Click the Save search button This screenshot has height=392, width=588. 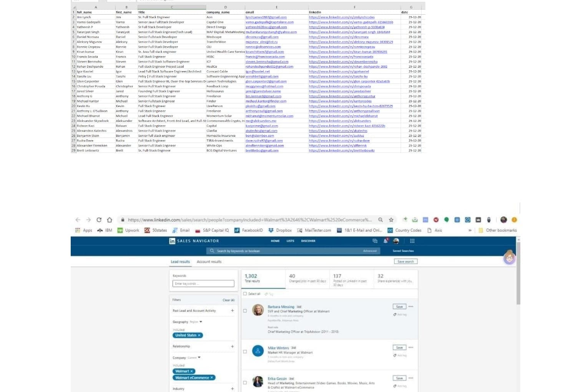click(406, 261)
